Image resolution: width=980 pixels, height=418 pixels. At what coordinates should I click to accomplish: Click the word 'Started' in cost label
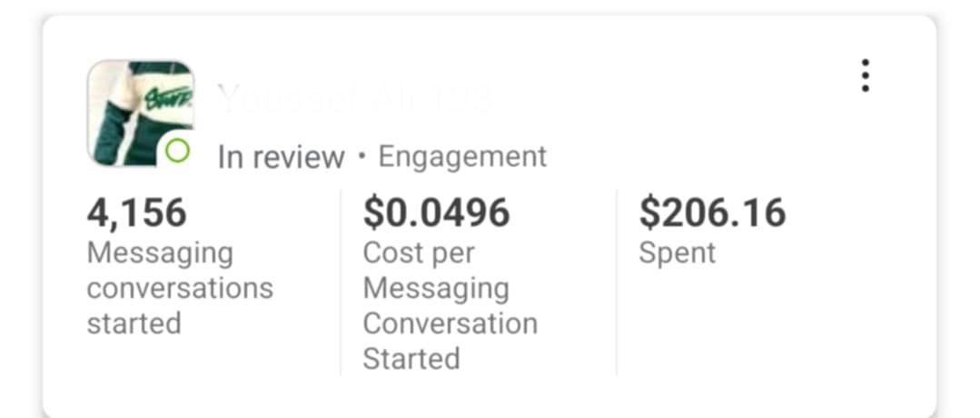click(411, 358)
